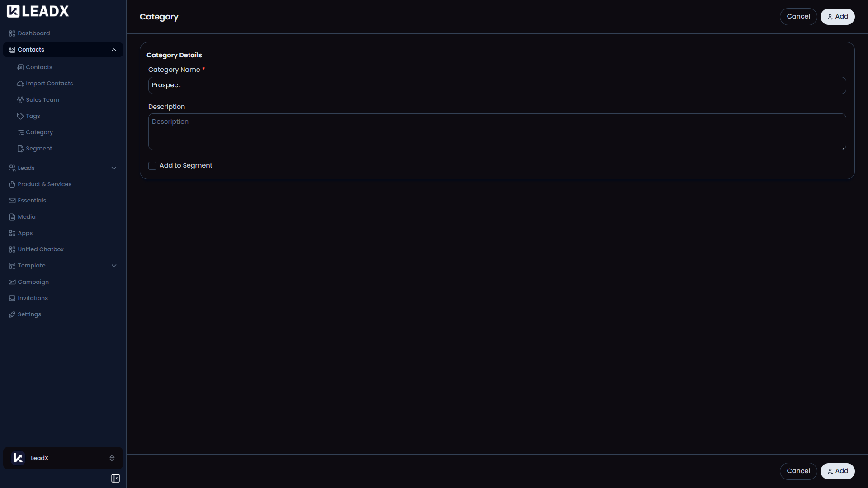The width and height of the screenshot is (868, 488).
Task: Navigate to Dashboard in sidebar
Action: click(33, 33)
